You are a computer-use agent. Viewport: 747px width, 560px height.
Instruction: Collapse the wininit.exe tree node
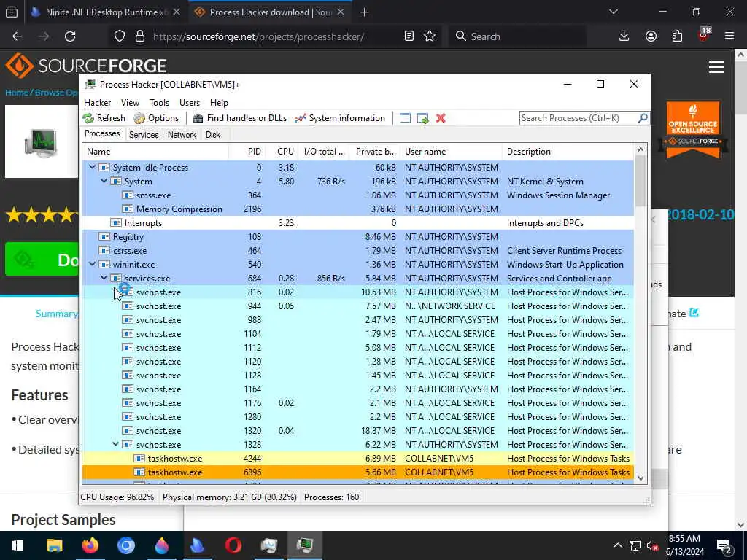point(93,264)
